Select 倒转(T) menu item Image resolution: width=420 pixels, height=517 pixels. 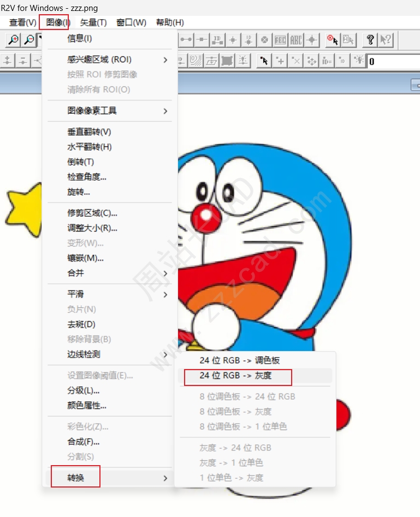[x=110, y=162]
